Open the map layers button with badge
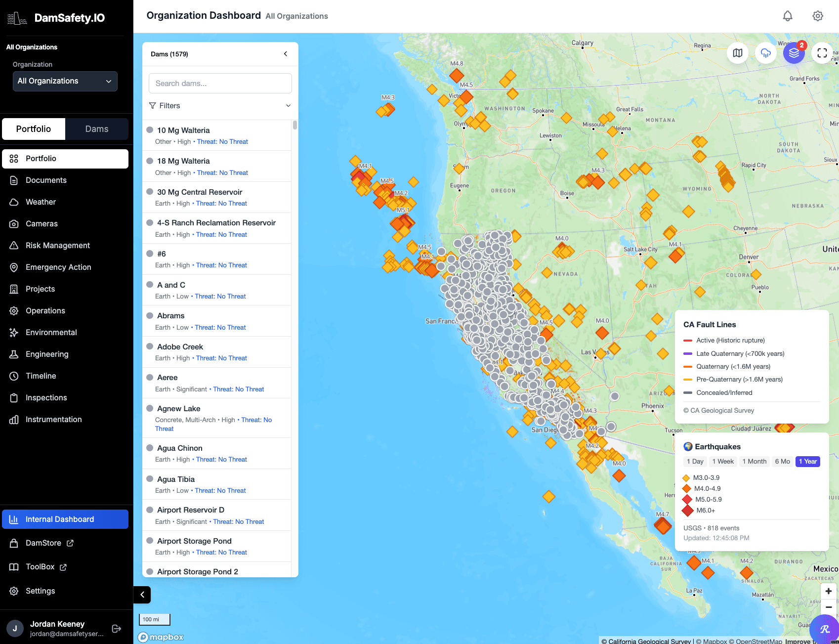 click(x=794, y=53)
